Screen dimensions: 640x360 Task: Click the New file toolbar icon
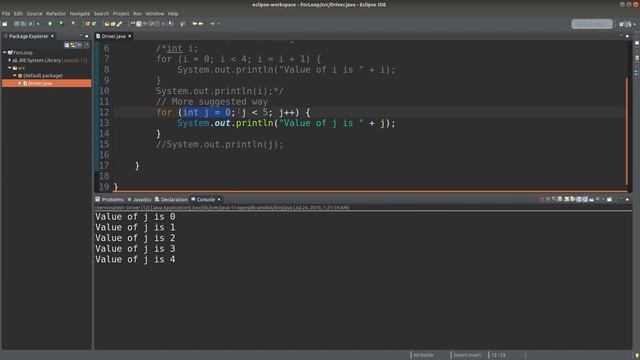tap(5, 24)
